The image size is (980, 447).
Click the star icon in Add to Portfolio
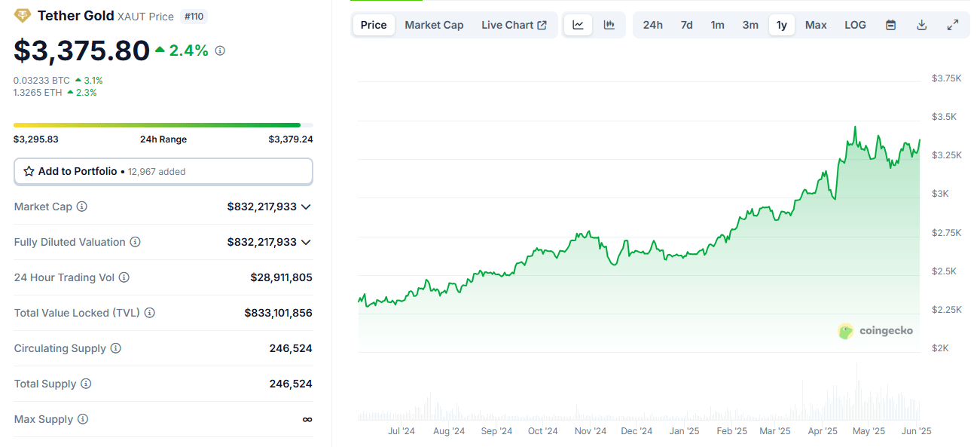(x=29, y=171)
